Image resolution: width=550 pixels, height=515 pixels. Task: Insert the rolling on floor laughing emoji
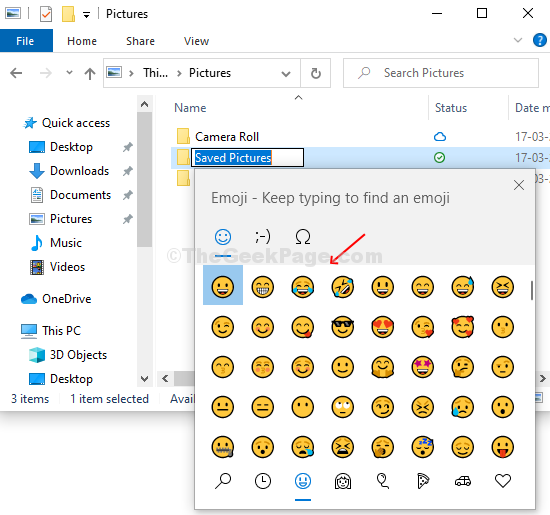pyautogui.click(x=343, y=286)
